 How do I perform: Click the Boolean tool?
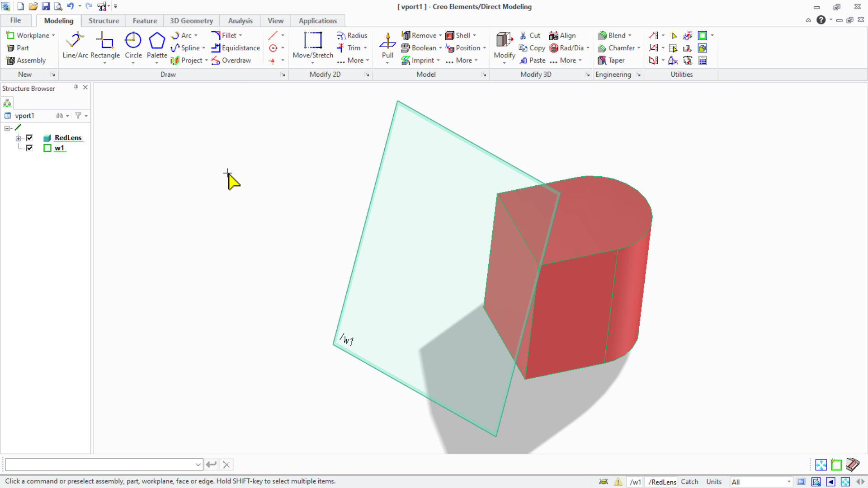coord(419,48)
